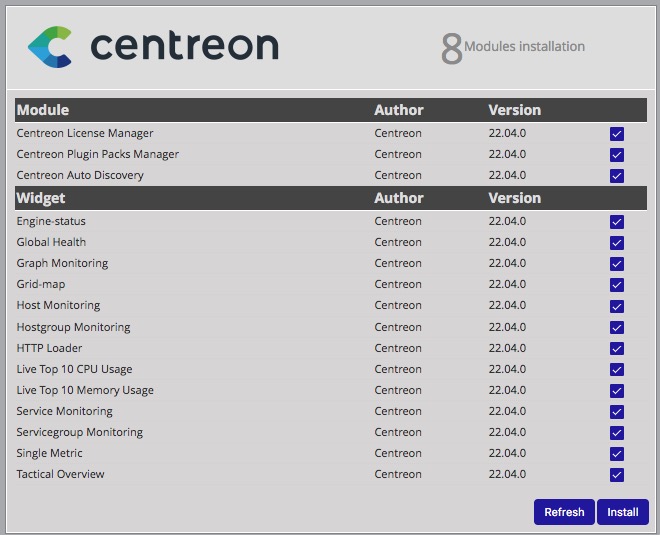660x535 pixels.
Task: Deselect the Single Metric widget checkbox
Action: 617,454
